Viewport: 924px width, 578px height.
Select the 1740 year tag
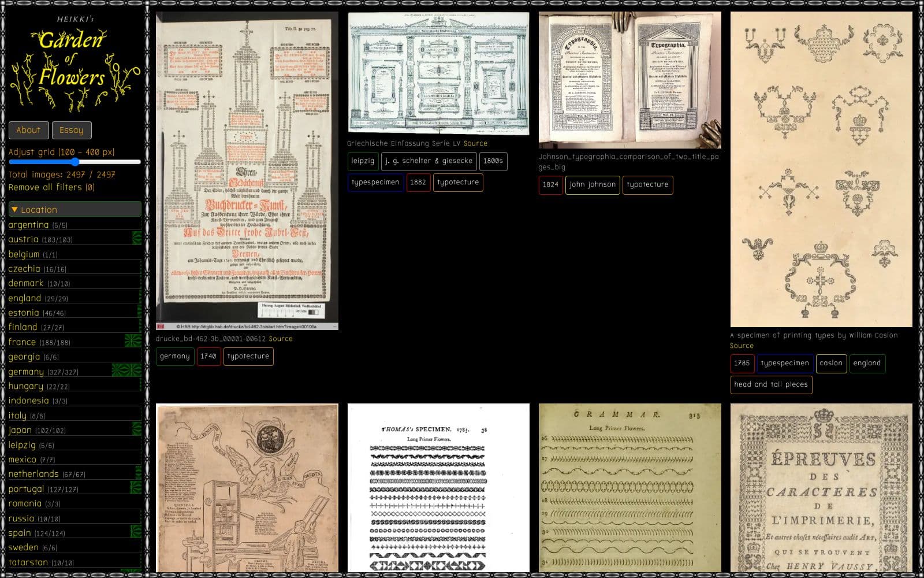click(x=208, y=356)
